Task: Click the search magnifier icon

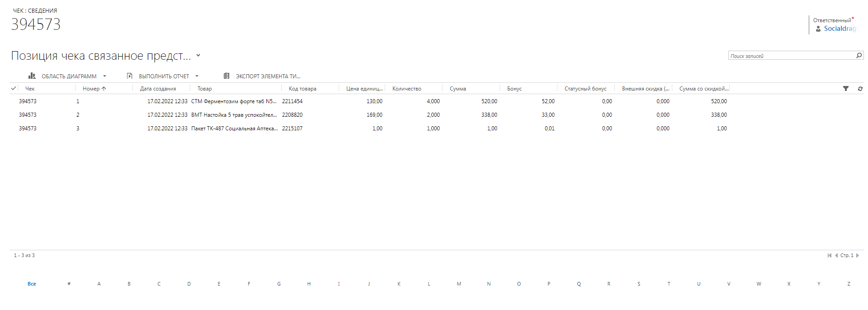Action: coord(859,56)
